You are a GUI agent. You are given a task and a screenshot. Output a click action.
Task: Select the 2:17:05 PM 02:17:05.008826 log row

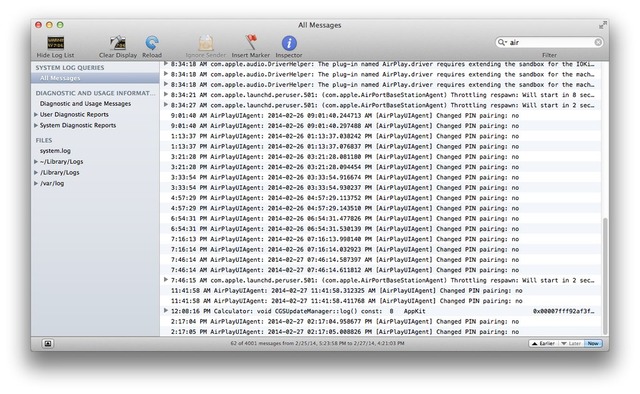[x=381, y=332]
